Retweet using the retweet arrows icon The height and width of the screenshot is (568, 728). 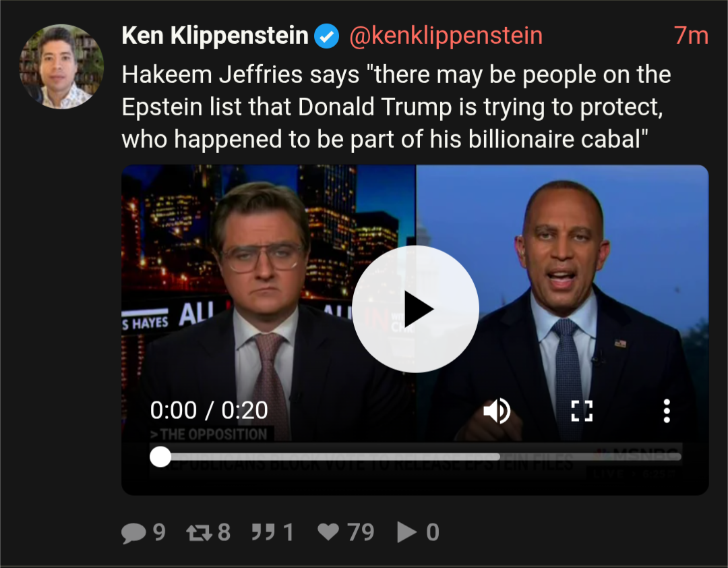pyautogui.click(x=199, y=532)
